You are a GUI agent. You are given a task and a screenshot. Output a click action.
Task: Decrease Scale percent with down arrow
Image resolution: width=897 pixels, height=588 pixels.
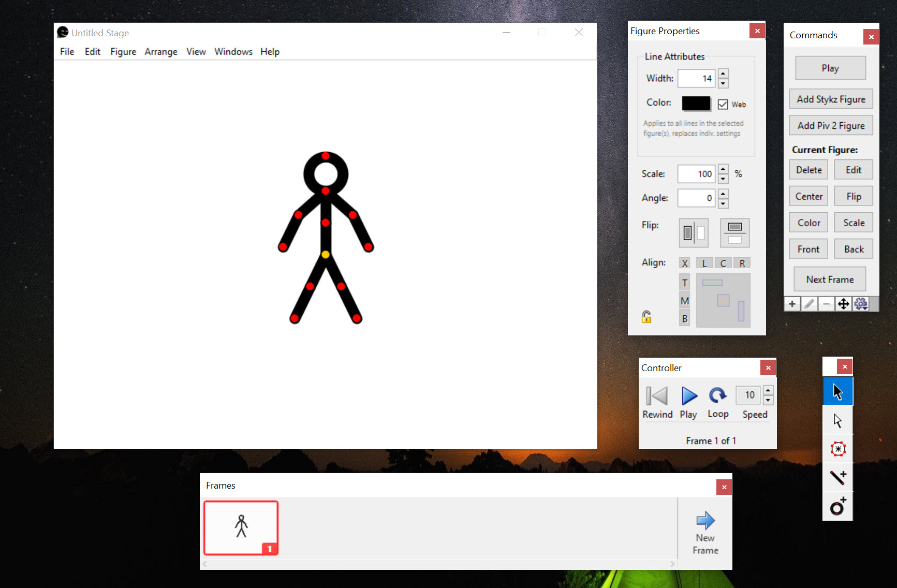click(x=723, y=179)
